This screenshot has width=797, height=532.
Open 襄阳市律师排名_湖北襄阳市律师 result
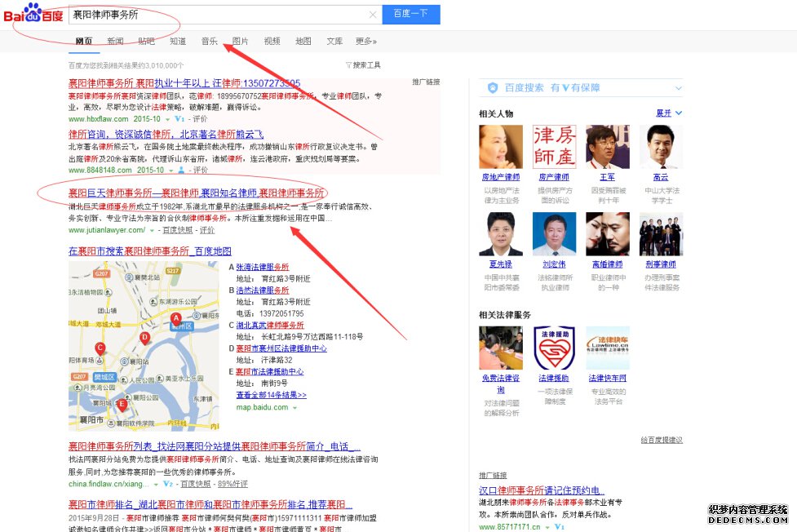[210, 504]
